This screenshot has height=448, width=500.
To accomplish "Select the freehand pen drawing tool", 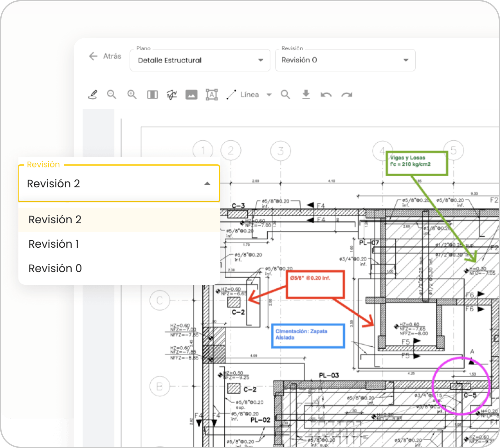I will click(x=93, y=94).
